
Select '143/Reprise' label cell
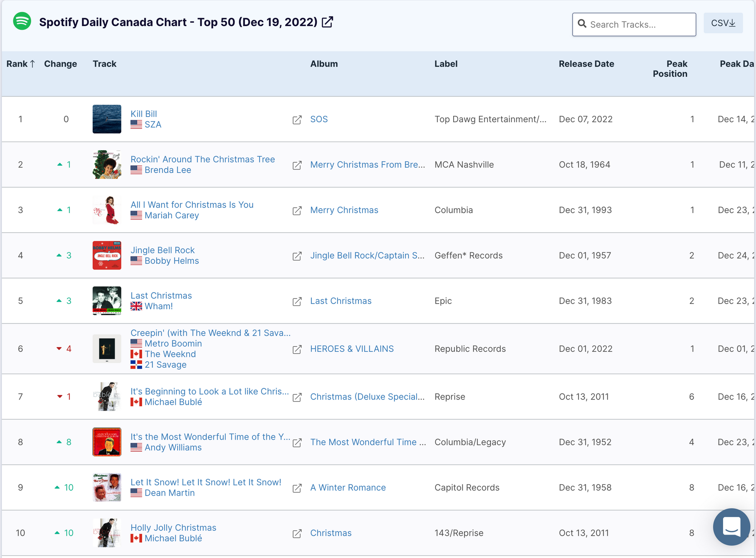[459, 533]
